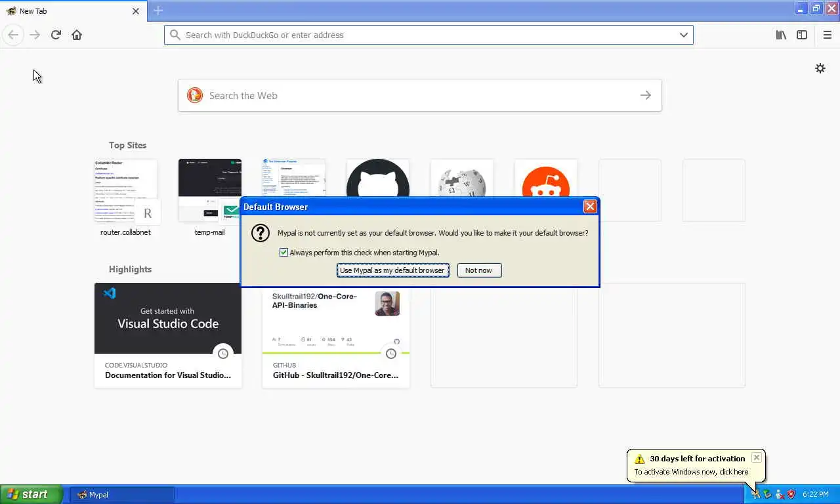
Task: Open New Tab page settings gear
Action: tap(820, 68)
